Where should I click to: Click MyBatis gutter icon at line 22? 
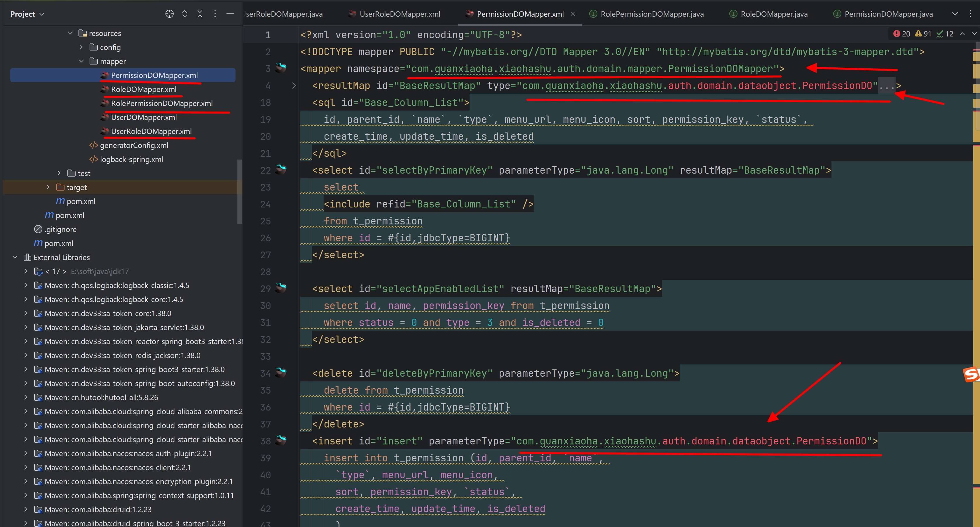click(x=281, y=169)
